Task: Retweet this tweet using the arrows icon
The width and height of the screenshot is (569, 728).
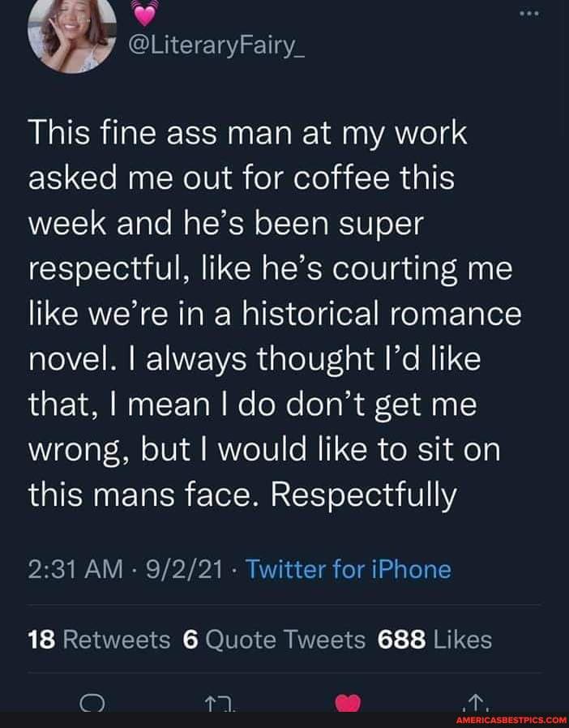Action: (217, 702)
